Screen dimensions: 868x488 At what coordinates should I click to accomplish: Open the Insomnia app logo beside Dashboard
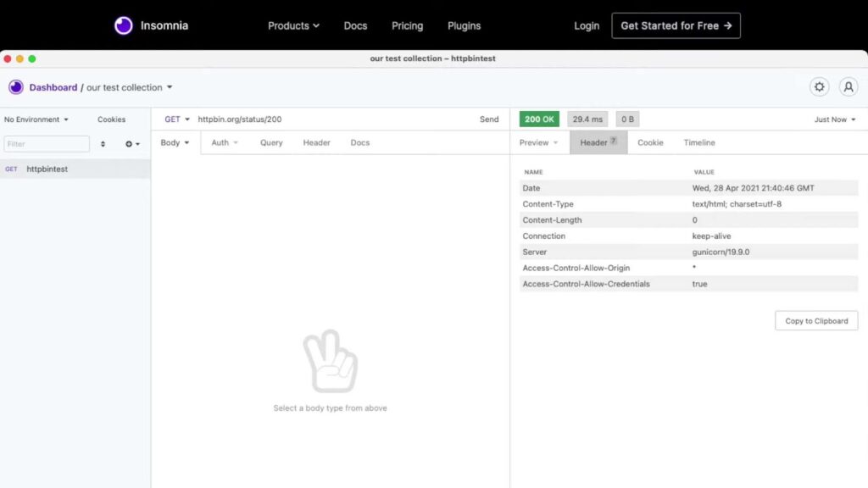click(x=16, y=87)
